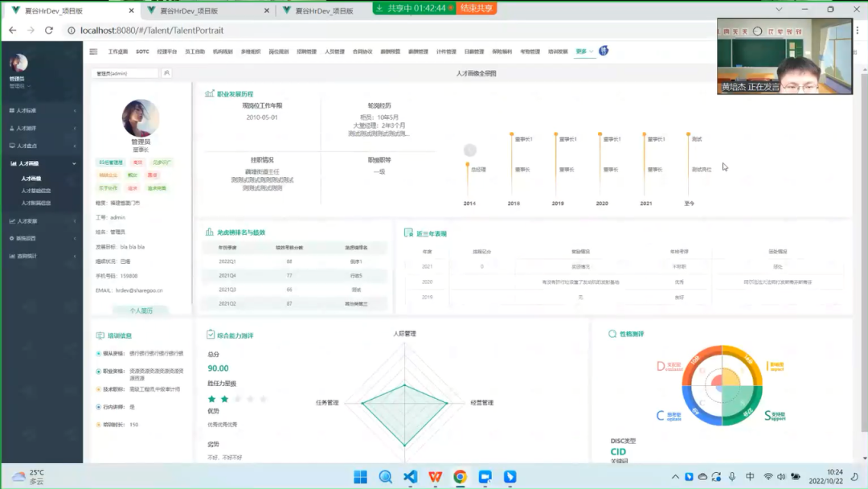Click the 结束共享 end sharing button
The width and height of the screenshot is (868, 489).
click(476, 8)
